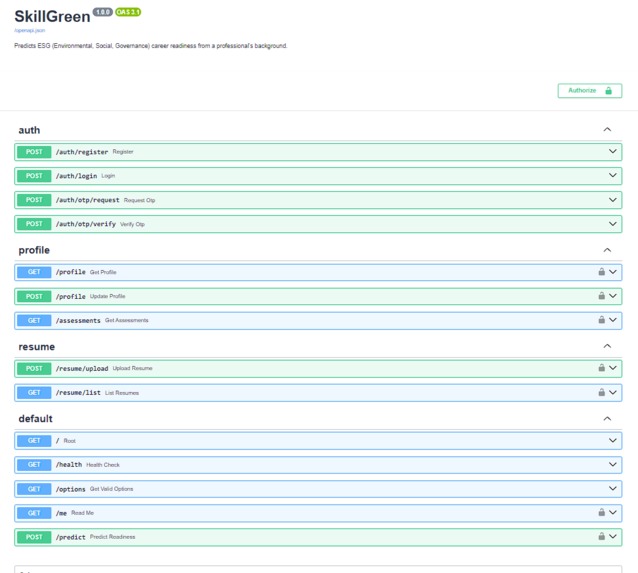
Task: Expand the /auth/otp/request row arrow
Action: 612,200
